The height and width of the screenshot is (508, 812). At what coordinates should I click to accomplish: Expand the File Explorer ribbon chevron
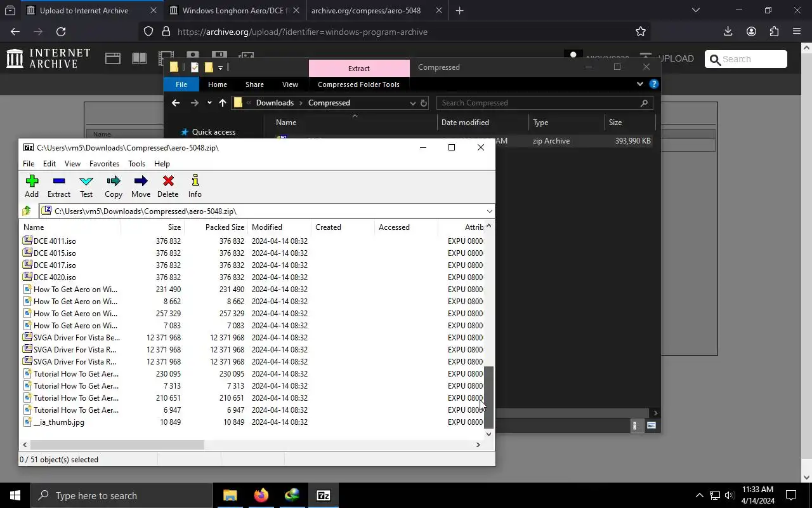tap(639, 84)
